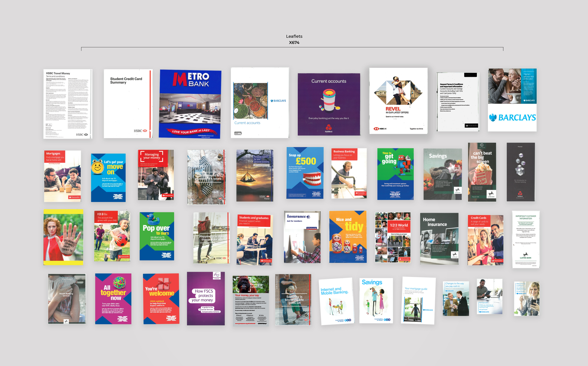The height and width of the screenshot is (366, 588).
Task: Select the dark NatWest Premier banking leaflet
Action: (521, 172)
